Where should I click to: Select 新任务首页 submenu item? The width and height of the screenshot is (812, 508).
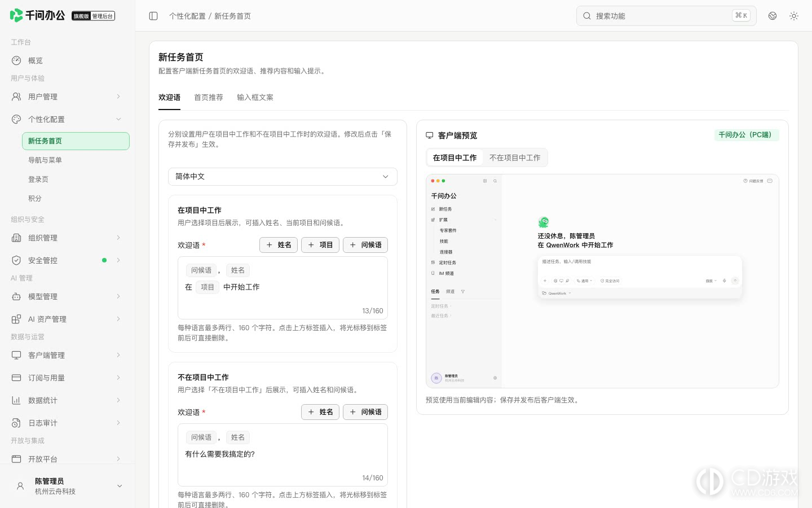click(x=76, y=141)
